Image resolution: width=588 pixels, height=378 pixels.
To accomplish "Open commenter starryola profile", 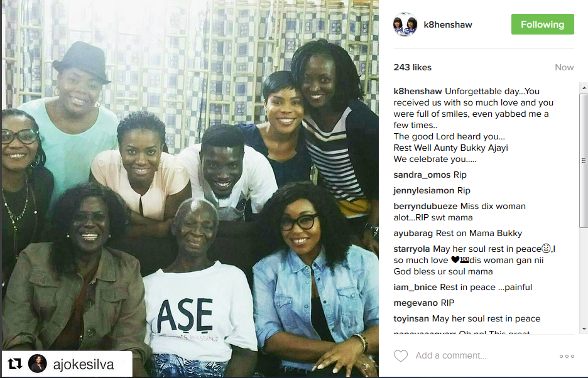I will (x=411, y=249).
